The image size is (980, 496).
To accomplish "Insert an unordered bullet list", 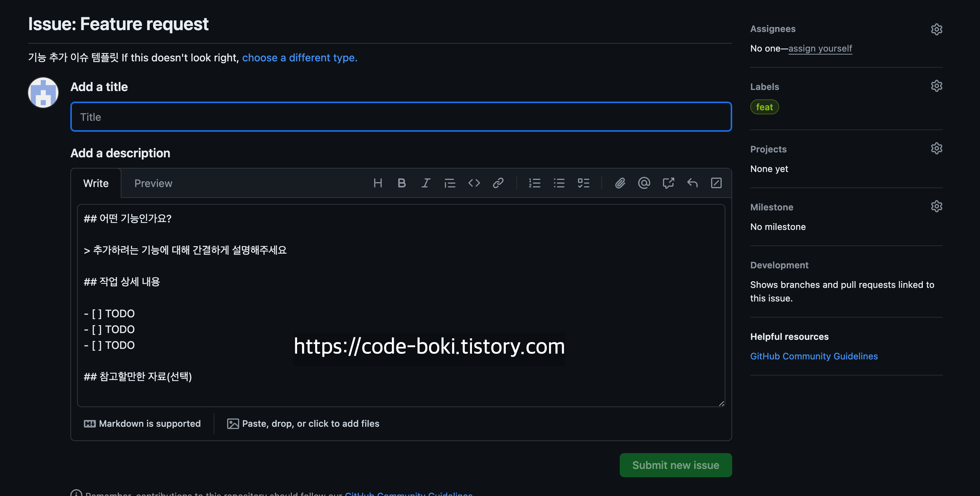I will click(x=559, y=183).
